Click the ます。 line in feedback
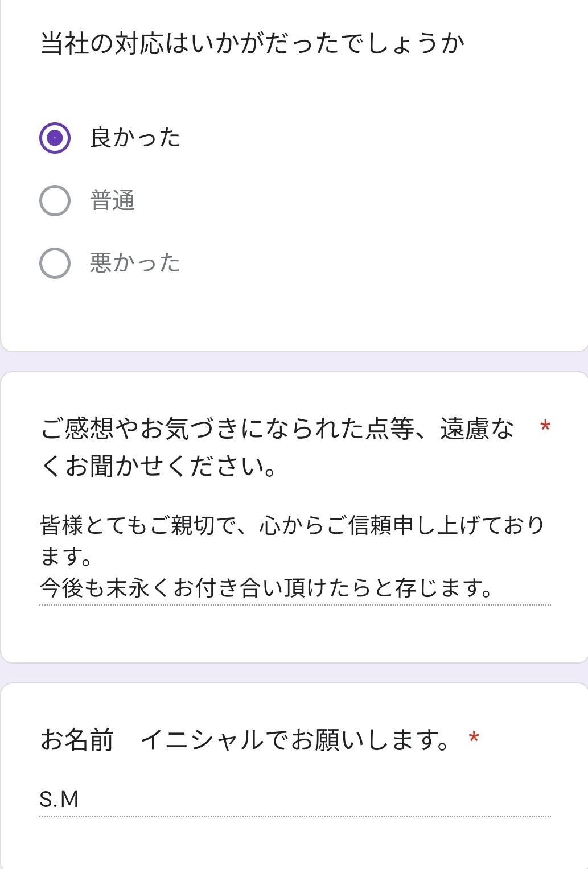Screen dimensions: 588x869 (x=66, y=557)
